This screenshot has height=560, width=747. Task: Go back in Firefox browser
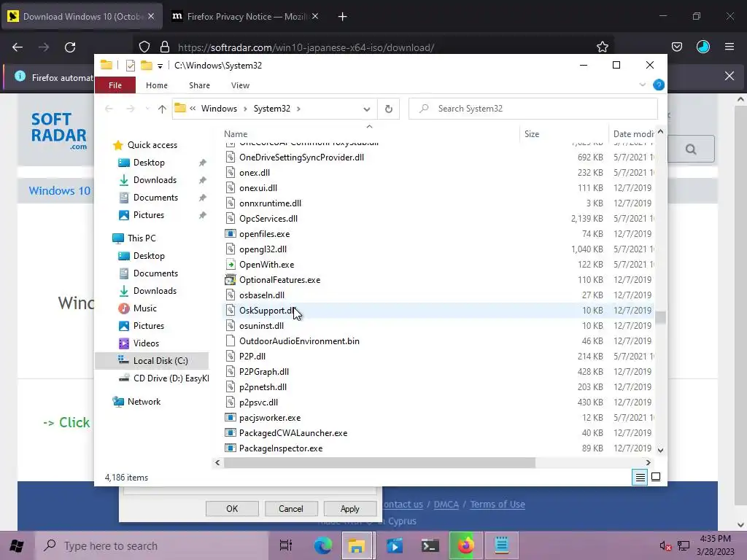coord(18,47)
